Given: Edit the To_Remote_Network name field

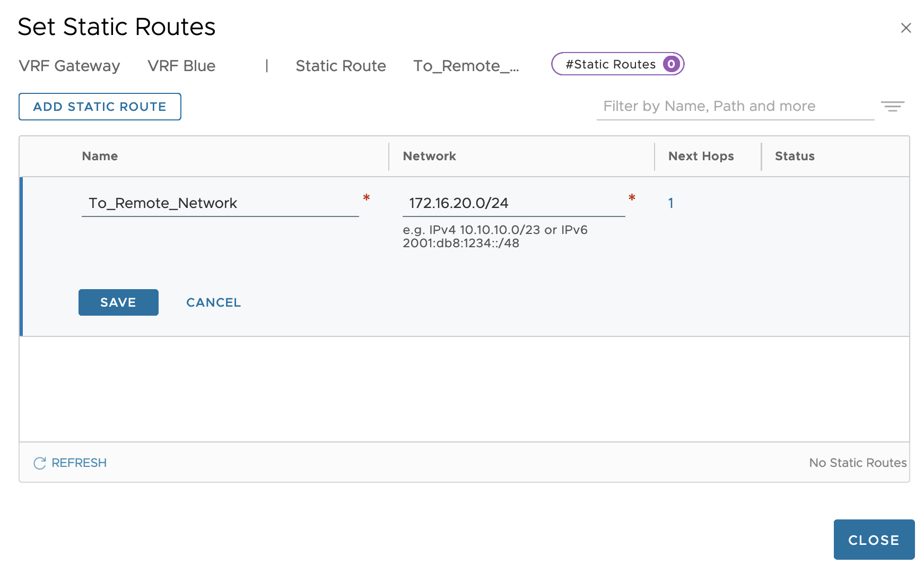Looking at the screenshot, I should 220,203.
